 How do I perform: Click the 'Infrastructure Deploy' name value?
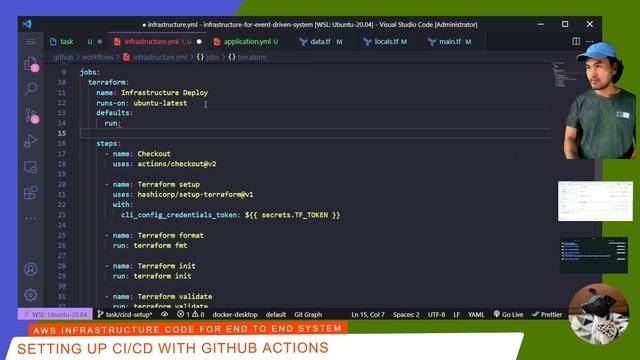pyautogui.click(x=164, y=93)
